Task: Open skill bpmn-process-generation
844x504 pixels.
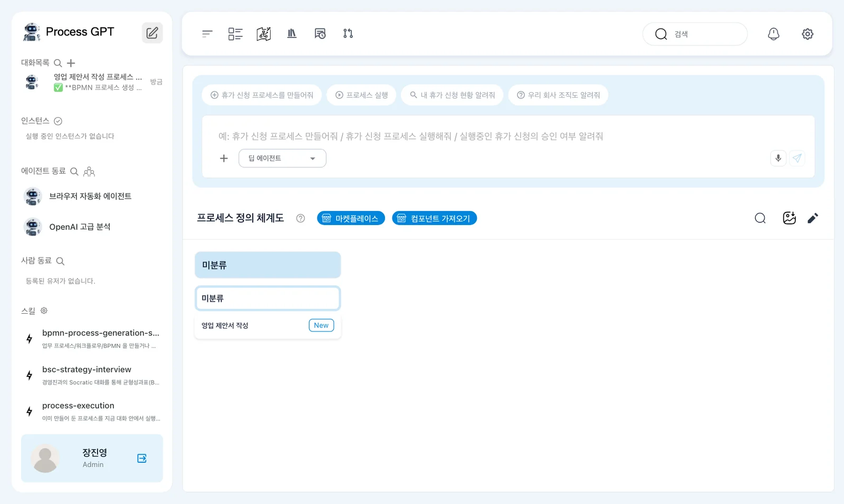Action: coord(92,338)
